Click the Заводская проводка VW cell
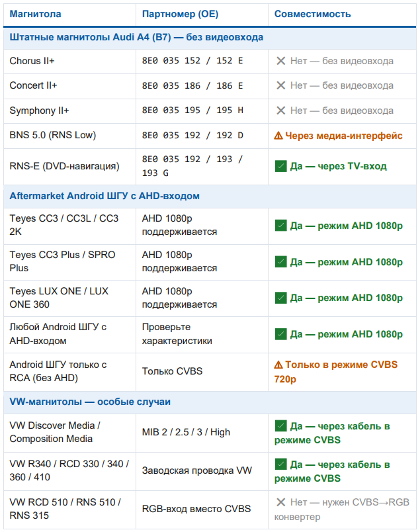420x532 pixels. point(202,471)
